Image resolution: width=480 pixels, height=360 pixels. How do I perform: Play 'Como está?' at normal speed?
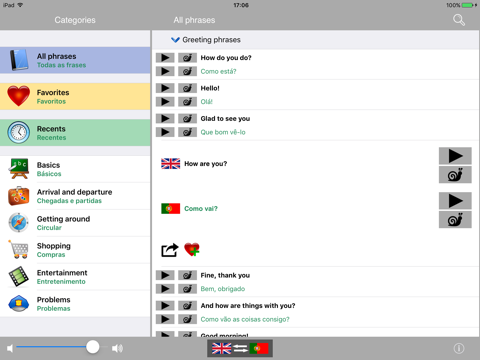point(165,71)
